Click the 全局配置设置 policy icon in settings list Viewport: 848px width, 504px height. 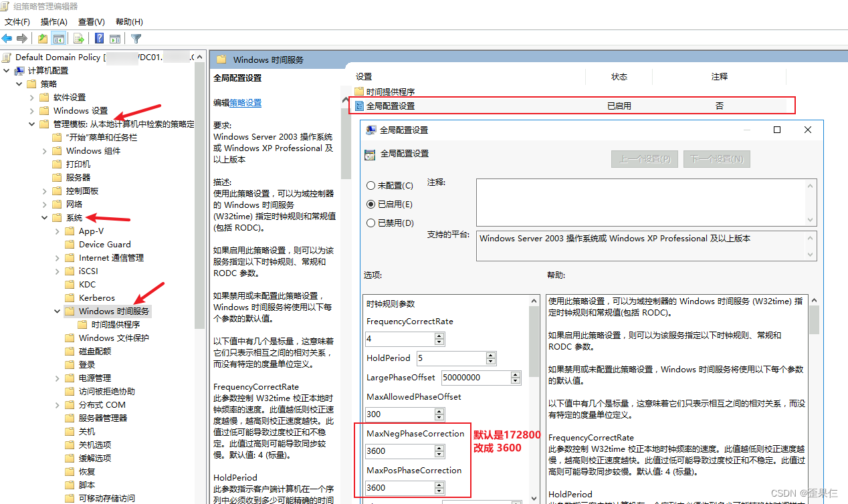(x=359, y=106)
